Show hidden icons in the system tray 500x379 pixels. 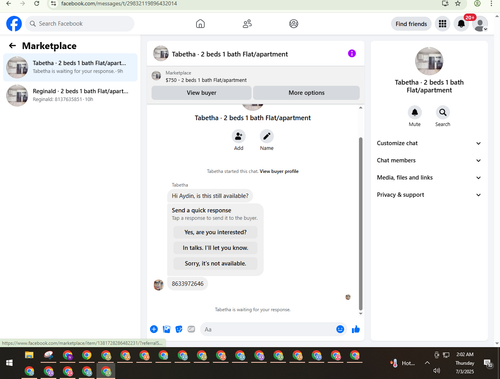427,363
